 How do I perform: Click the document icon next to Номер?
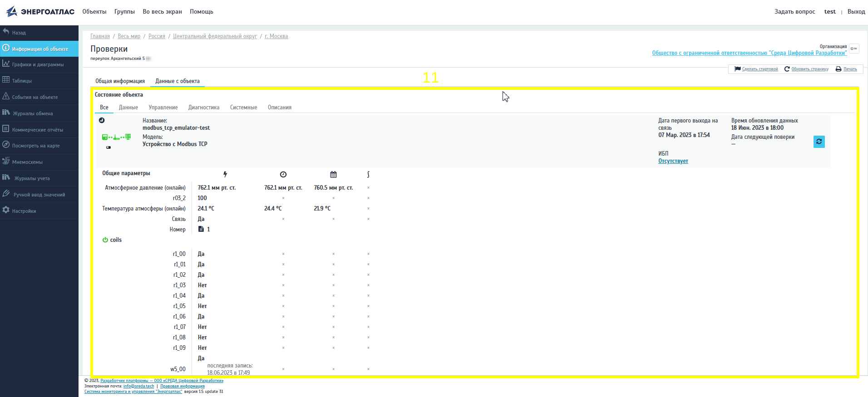[x=201, y=229]
